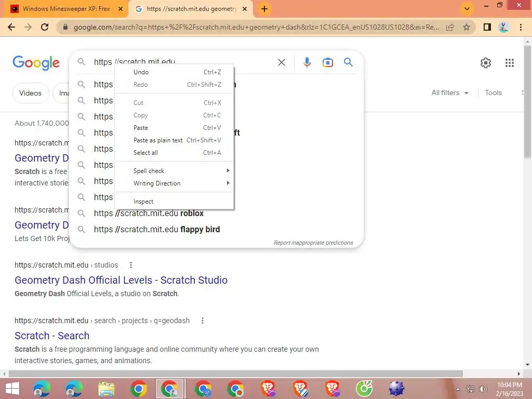532x399 pixels.
Task: Click the browser forward arrow
Action: pos(28,27)
